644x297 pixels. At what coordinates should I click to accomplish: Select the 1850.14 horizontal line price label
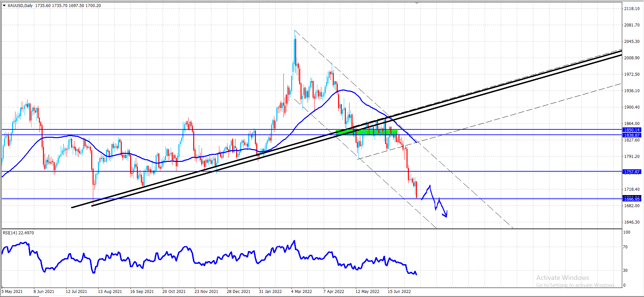point(632,130)
